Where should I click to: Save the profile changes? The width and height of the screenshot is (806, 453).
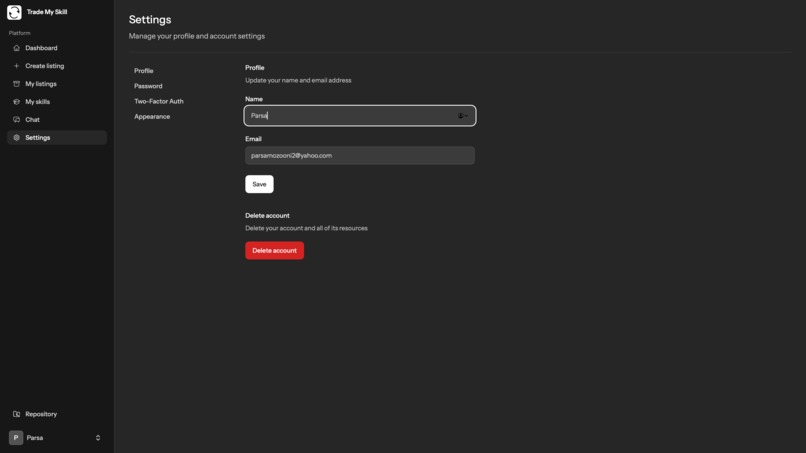[259, 184]
